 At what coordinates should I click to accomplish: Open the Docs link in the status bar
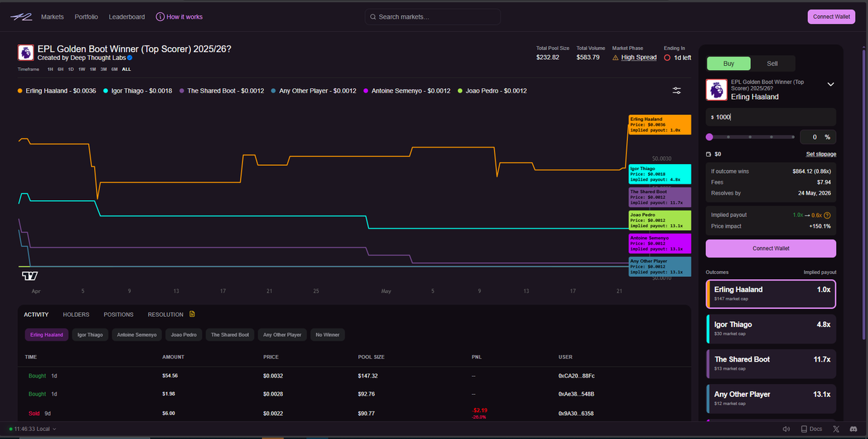tap(811, 429)
